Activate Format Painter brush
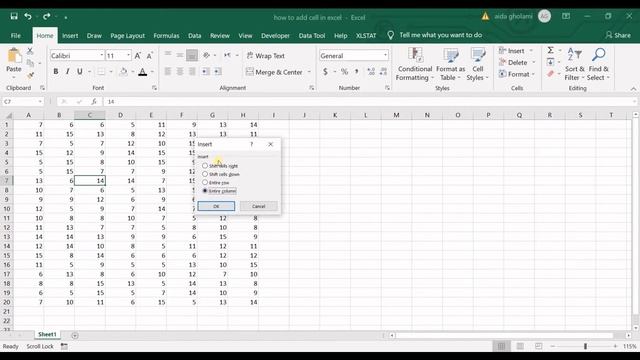The image size is (640, 360). [x=30, y=75]
